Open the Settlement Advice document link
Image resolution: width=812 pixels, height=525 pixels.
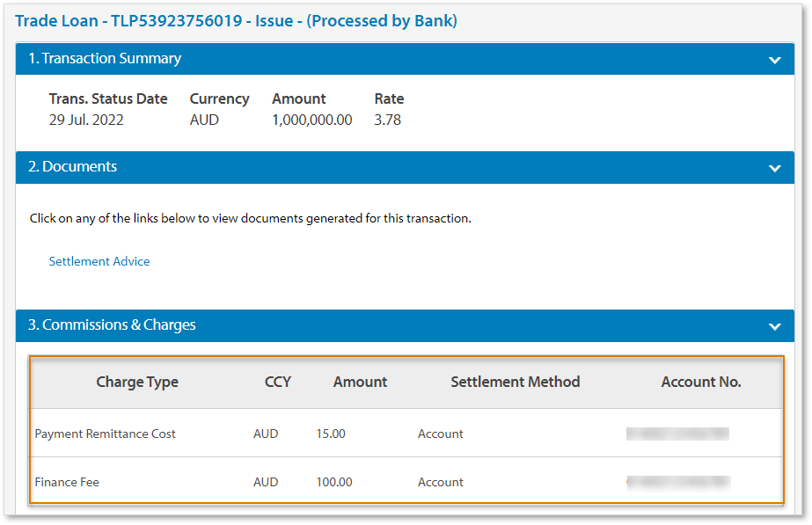click(x=99, y=261)
